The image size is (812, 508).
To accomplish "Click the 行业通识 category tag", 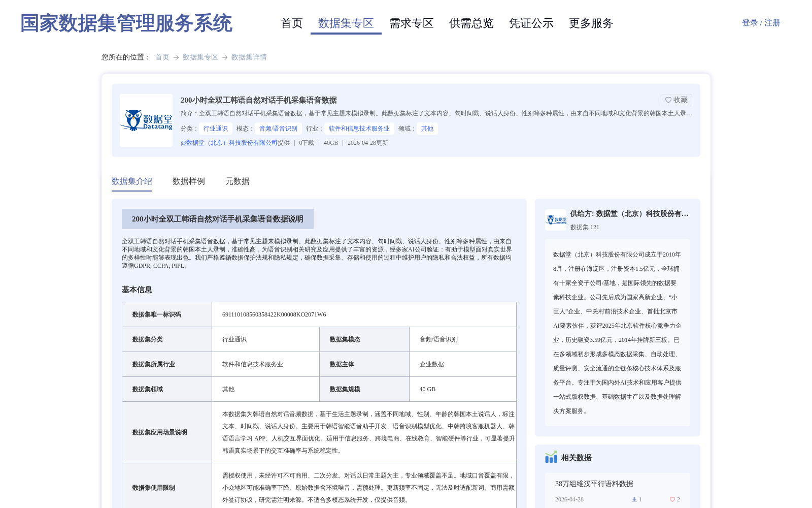I will click(x=216, y=129).
